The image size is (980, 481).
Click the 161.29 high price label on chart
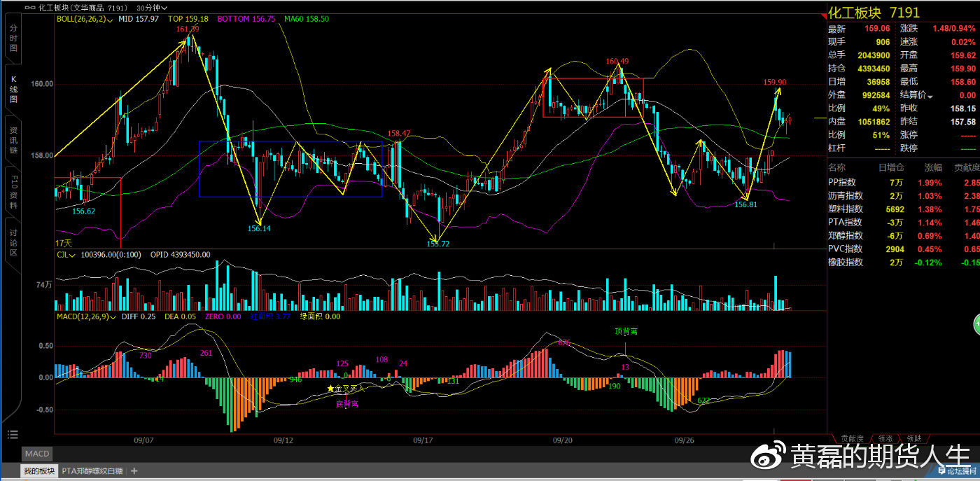(188, 29)
